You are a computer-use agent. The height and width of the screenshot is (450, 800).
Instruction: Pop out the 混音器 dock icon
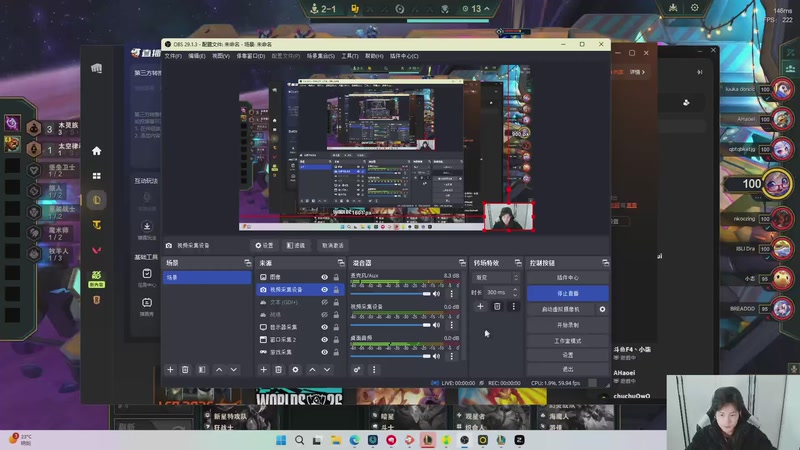coord(462,263)
